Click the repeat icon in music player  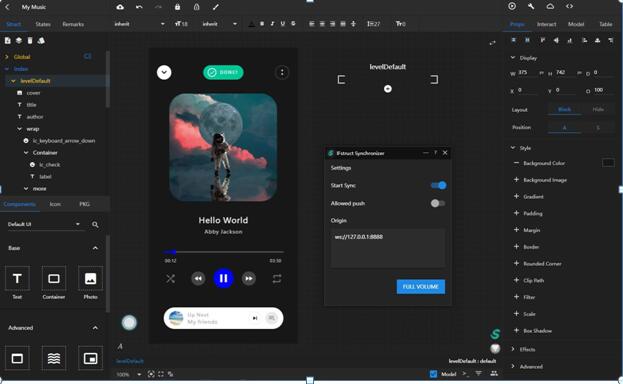(277, 279)
